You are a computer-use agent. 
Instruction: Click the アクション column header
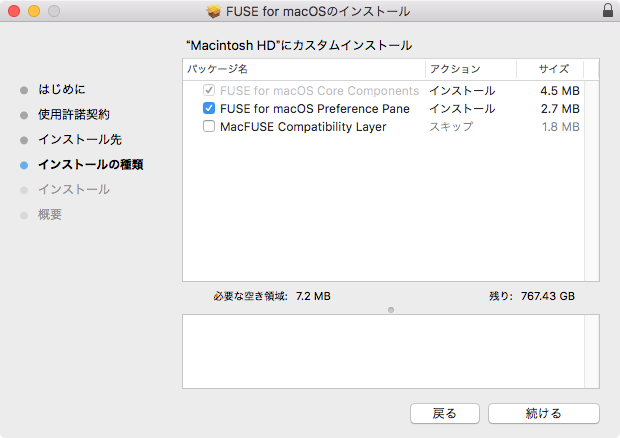[x=471, y=69]
